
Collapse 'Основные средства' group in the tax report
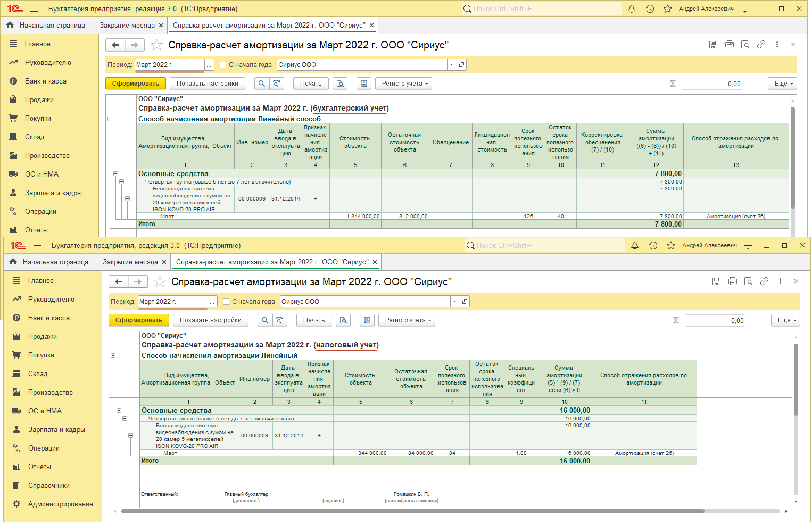coord(119,411)
